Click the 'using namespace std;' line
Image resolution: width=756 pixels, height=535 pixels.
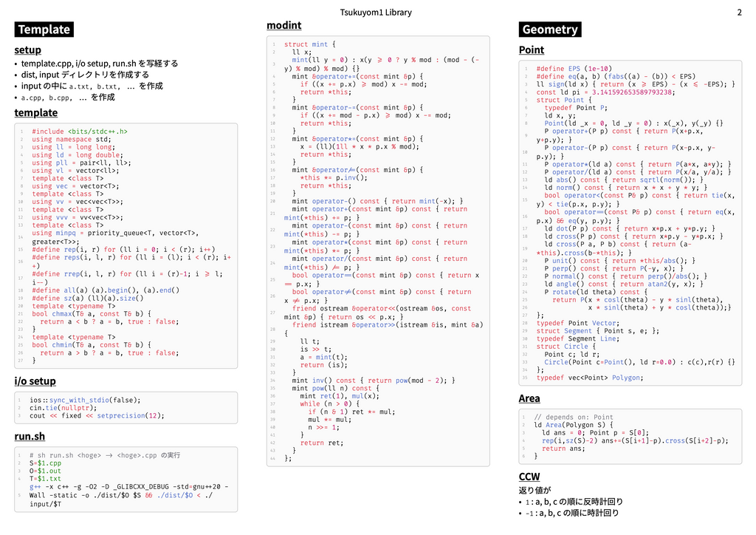coord(72,139)
